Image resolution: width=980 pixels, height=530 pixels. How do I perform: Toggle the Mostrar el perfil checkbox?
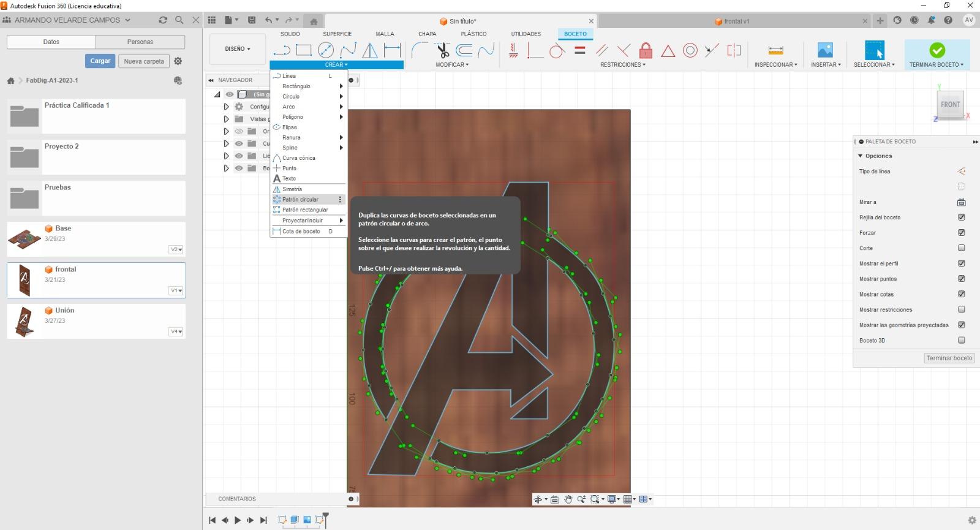click(962, 263)
